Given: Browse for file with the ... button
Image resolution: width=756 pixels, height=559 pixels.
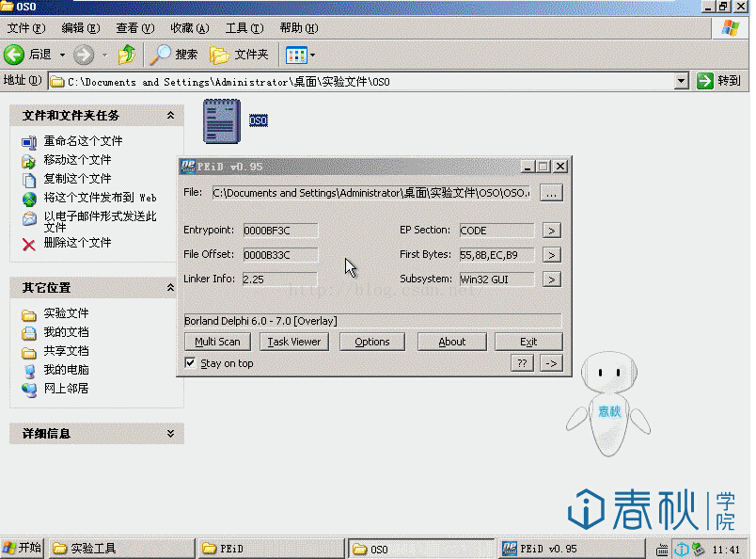Looking at the screenshot, I should coord(551,194).
